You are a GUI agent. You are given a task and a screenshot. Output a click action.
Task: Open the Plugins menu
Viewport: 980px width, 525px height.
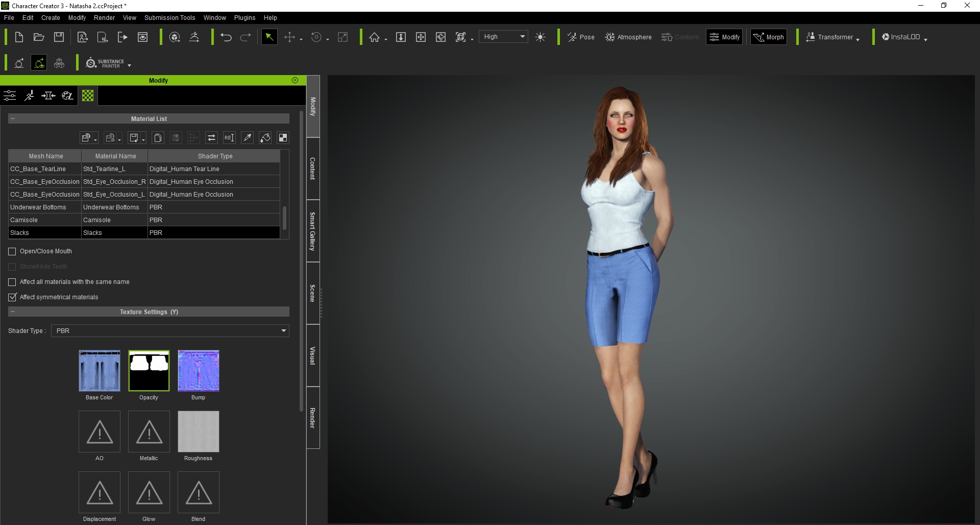pos(244,17)
